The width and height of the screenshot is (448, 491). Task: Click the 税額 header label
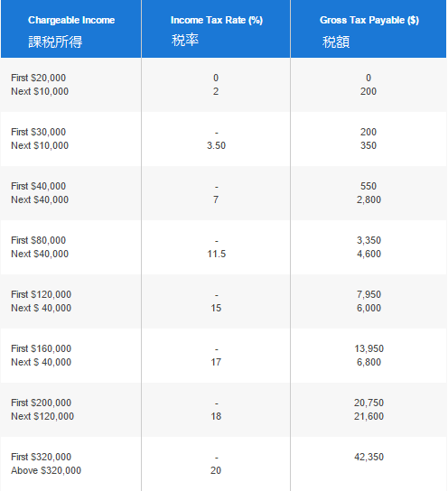(x=336, y=42)
